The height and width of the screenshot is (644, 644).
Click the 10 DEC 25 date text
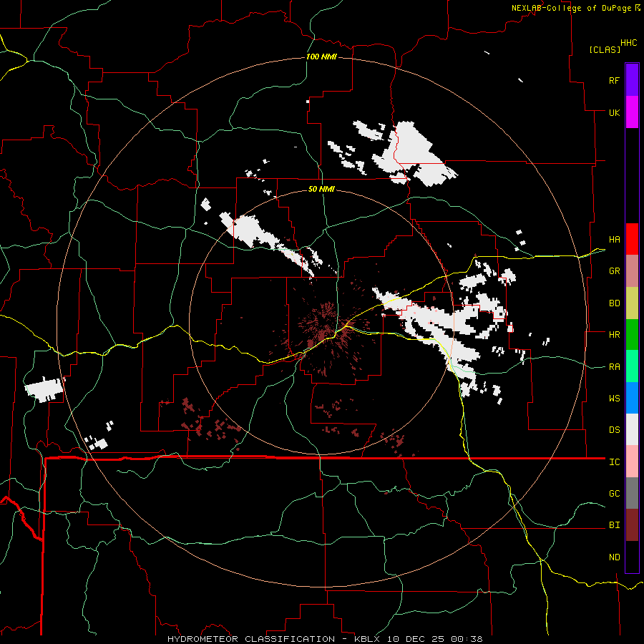(x=416, y=639)
